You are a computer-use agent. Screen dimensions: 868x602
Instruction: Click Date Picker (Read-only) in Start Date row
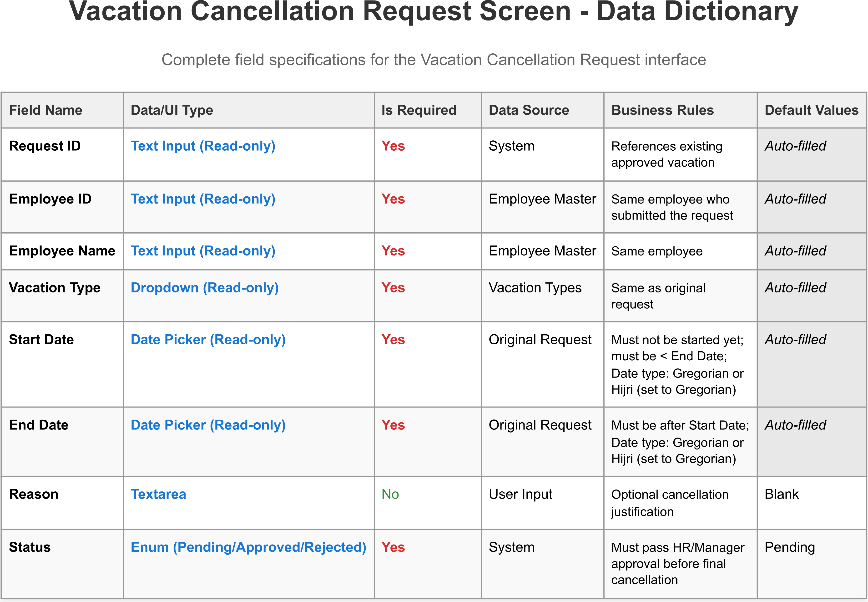coord(208,340)
